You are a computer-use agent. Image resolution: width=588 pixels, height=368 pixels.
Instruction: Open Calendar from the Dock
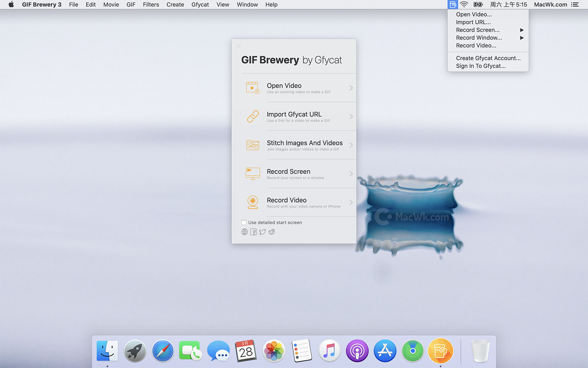246,351
